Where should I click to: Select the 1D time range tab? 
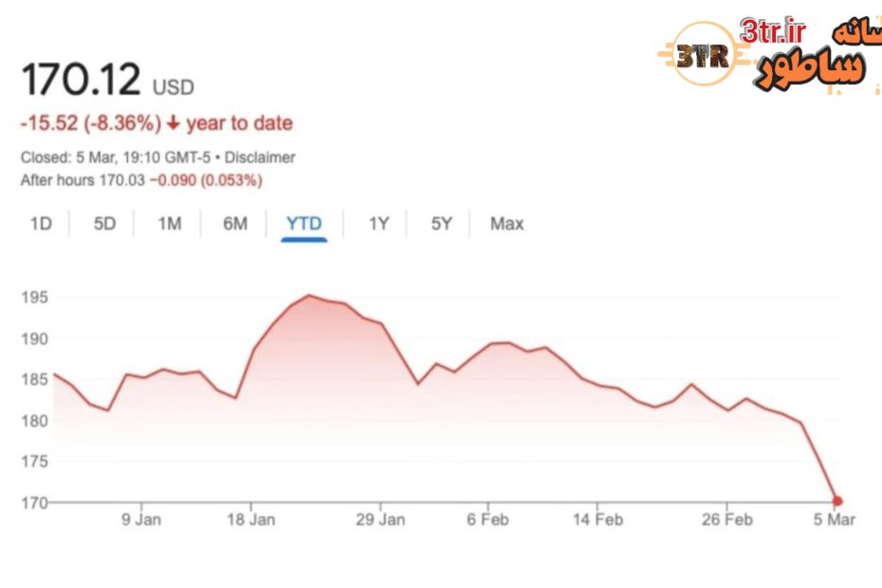40,224
